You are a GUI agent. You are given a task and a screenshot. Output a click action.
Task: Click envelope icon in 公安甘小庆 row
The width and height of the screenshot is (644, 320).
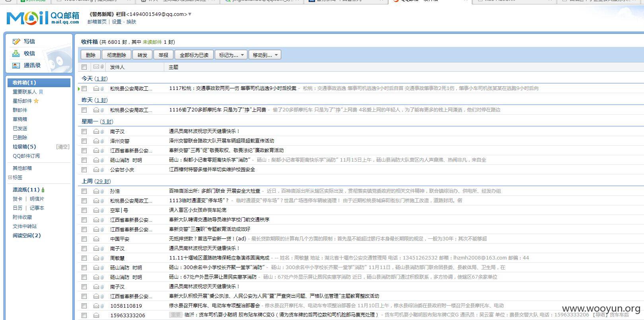pyautogui.click(x=96, y=170)
